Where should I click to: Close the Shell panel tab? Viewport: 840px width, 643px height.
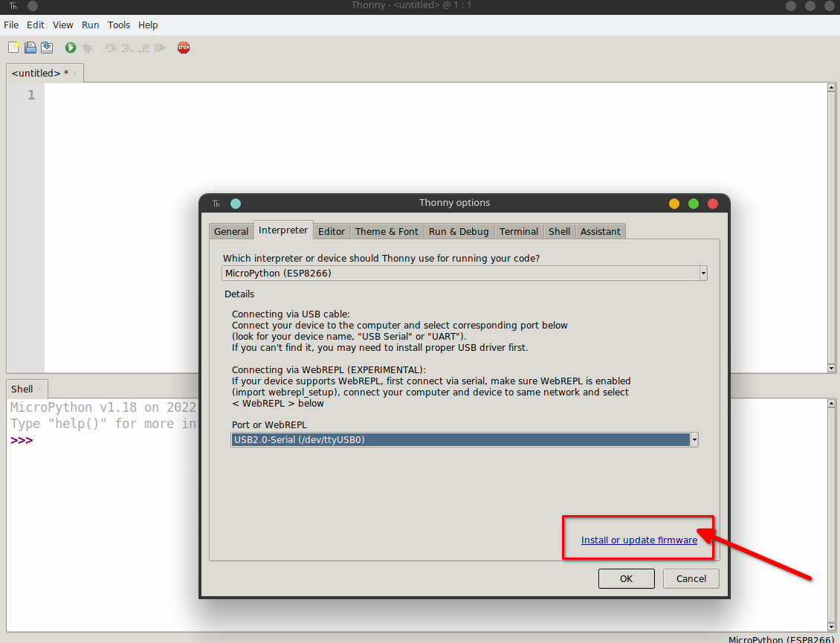click(39, 389)
